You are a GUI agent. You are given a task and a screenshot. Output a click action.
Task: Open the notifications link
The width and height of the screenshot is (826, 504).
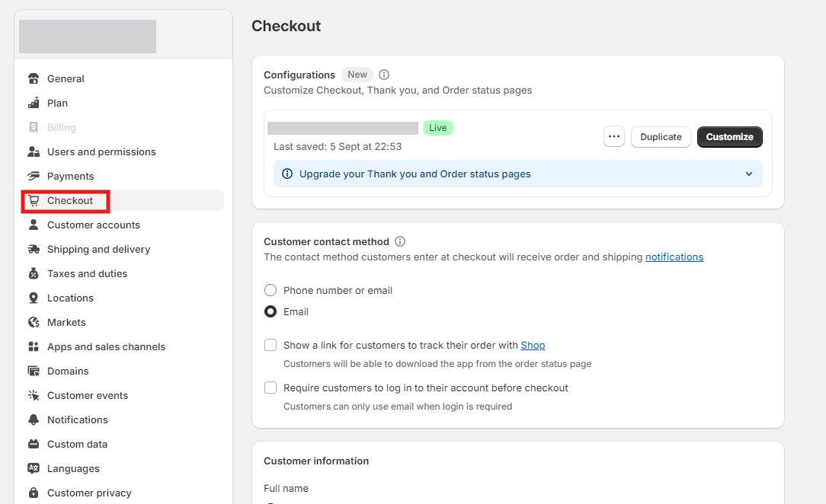click(x=674, y=257)
